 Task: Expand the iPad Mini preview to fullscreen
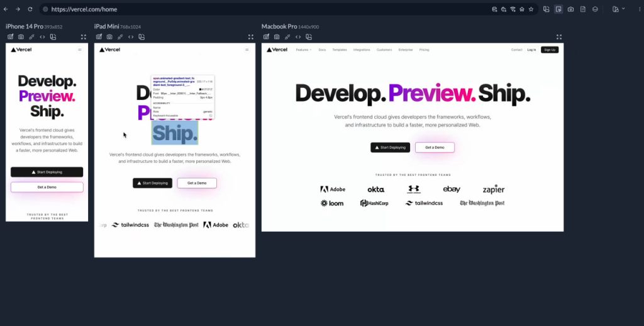pyautogui.click(x=251, y=37)
